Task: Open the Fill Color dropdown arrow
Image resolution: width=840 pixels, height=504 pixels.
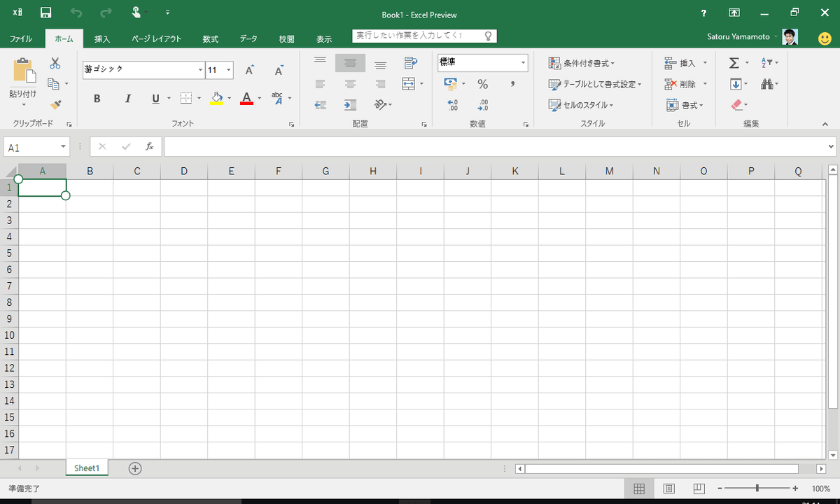Action: pos(230,98)
